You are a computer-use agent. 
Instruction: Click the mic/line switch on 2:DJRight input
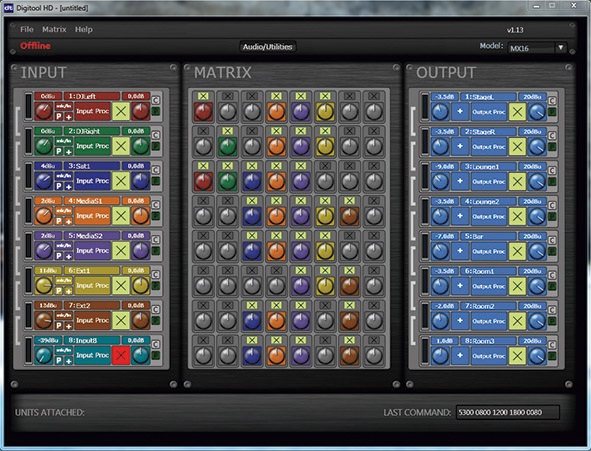[x=64, y=141]
